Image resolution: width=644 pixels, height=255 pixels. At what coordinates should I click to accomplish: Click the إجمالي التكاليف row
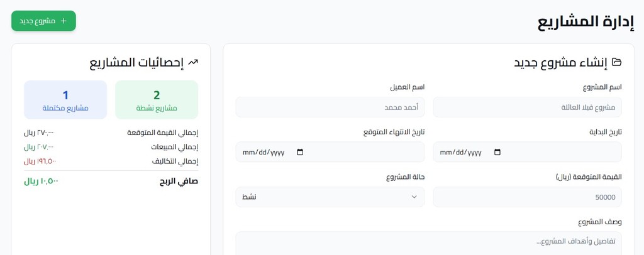pos(111,161)
